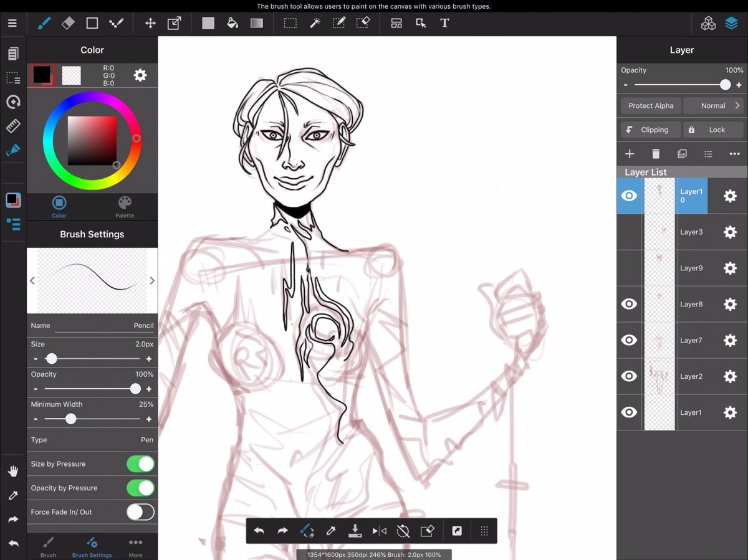The height and width of the screenshot is (560, 748).
Task: Select the Bucket fill tool
Action: (x=233, y=24)
